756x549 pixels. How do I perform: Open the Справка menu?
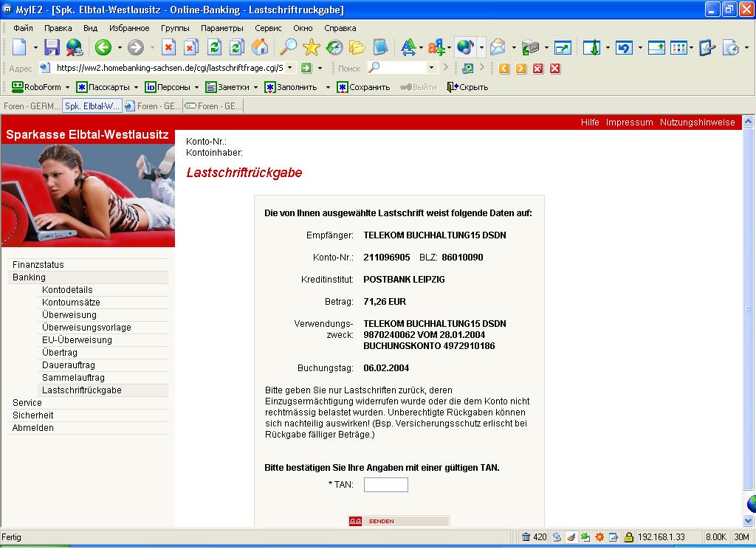[x=340, y=28]
